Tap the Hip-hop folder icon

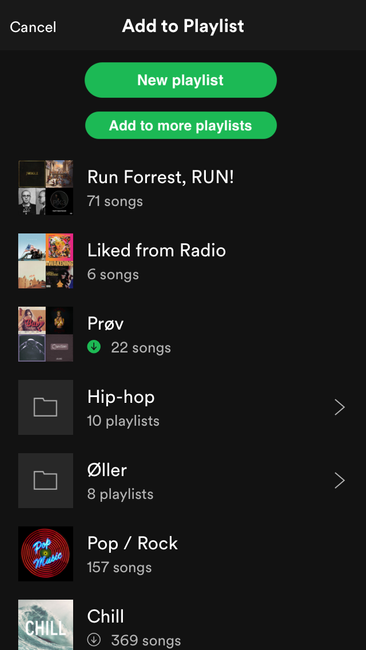(46, 407)
